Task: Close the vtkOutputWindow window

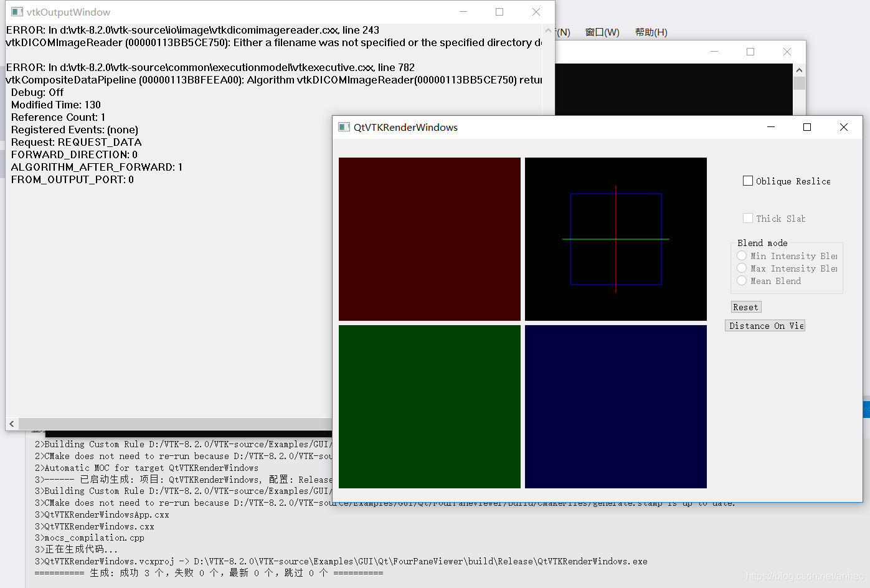Action: tap(536, 12)
